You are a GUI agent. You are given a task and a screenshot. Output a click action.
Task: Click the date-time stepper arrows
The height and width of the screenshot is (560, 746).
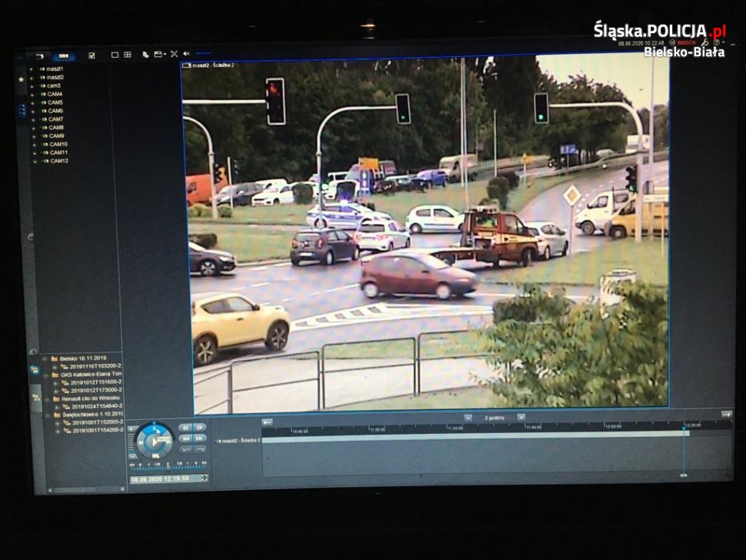point(205,478)
